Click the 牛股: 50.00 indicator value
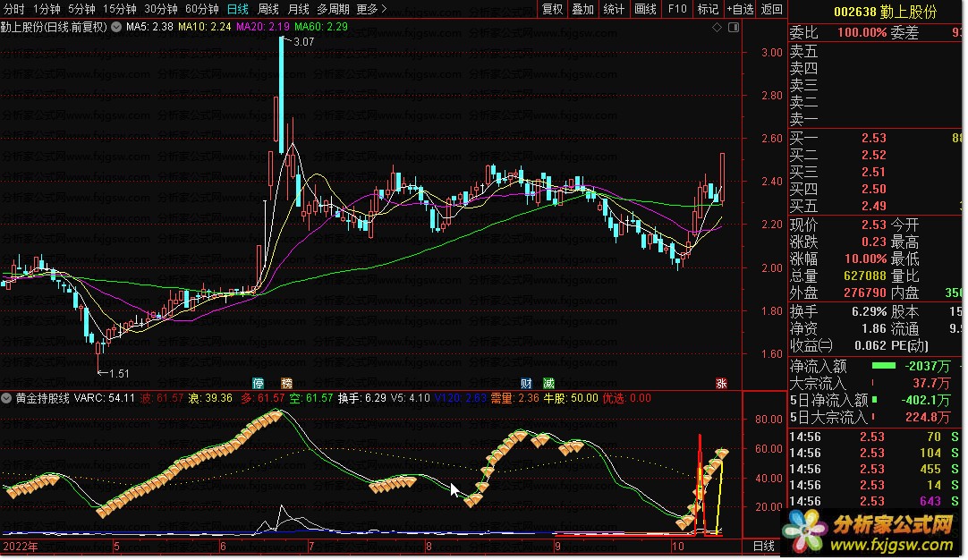The width and height of the screenshot is (968, 560). (x=571, y=399)
